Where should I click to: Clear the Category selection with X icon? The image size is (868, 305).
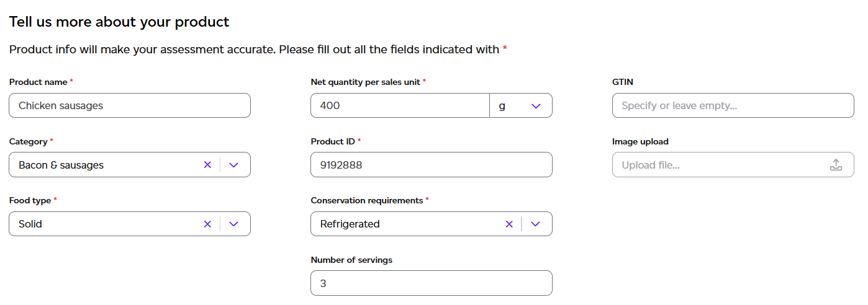click(207, 165)
